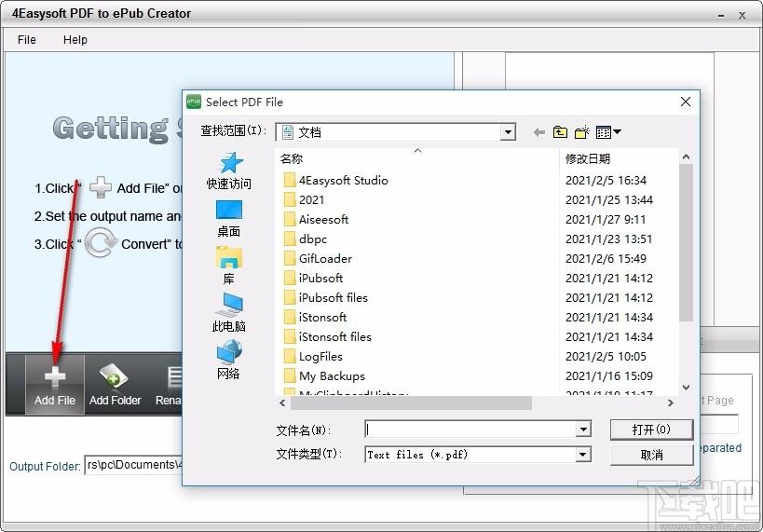Click the date 2021/2/6 15:49

606,258
